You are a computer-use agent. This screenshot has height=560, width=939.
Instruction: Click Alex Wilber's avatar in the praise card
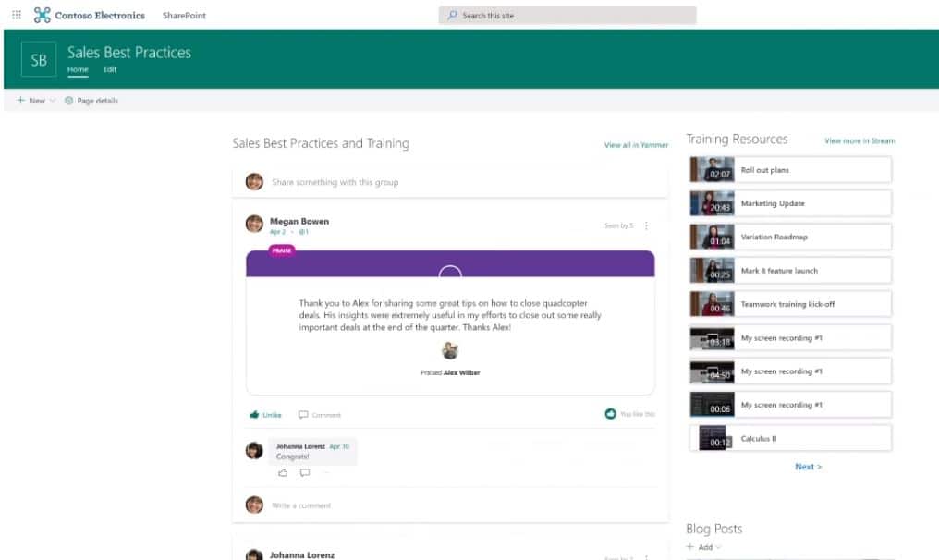click(x=450, y=350)
